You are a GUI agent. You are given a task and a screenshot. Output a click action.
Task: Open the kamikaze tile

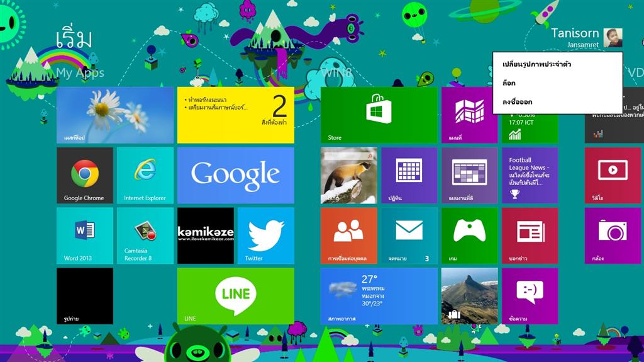tap(206, 235)
